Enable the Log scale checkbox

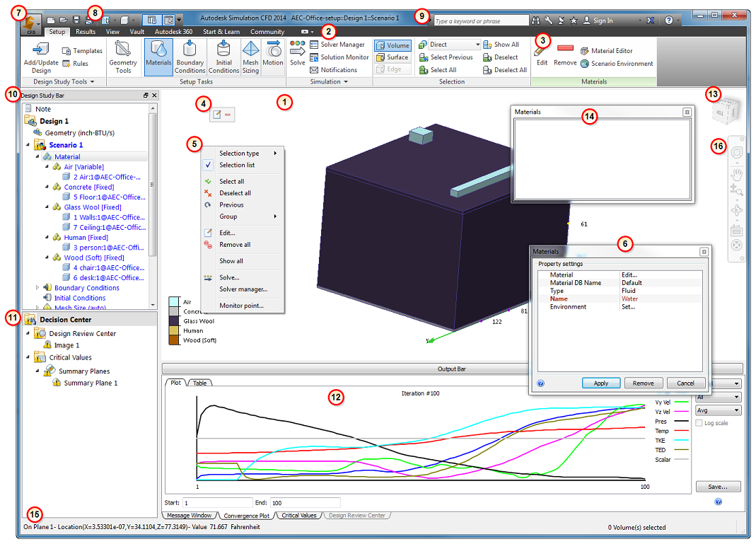click(x=699, y=423)
